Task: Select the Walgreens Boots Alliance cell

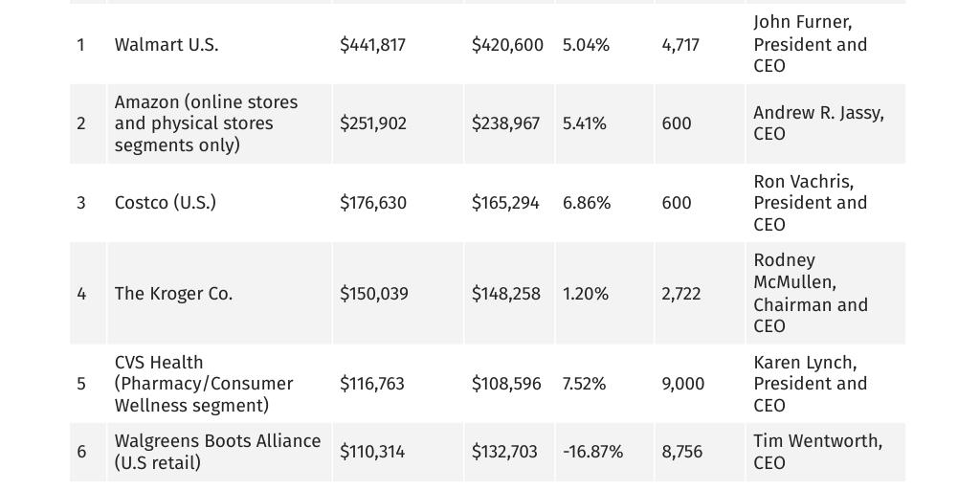Action: pos(217,452)
